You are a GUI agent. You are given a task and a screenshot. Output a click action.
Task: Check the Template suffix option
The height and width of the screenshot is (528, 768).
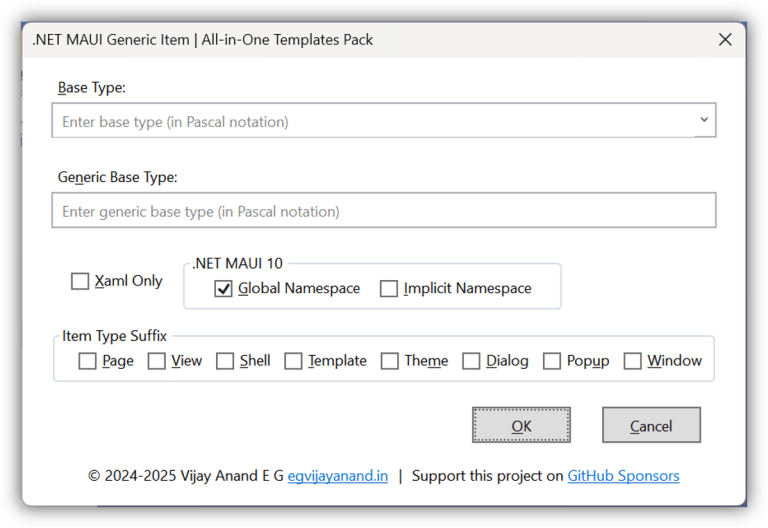coord(293,361)
